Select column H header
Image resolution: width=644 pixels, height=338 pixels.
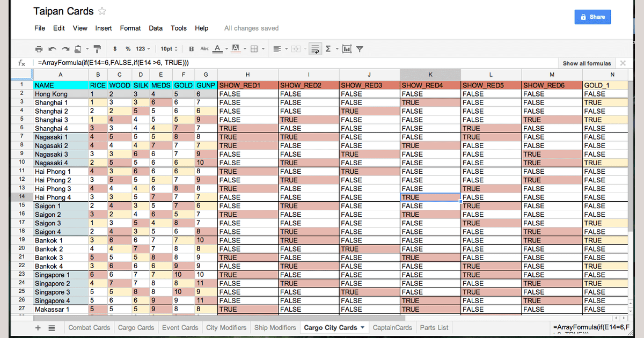[x=248, y=75]
